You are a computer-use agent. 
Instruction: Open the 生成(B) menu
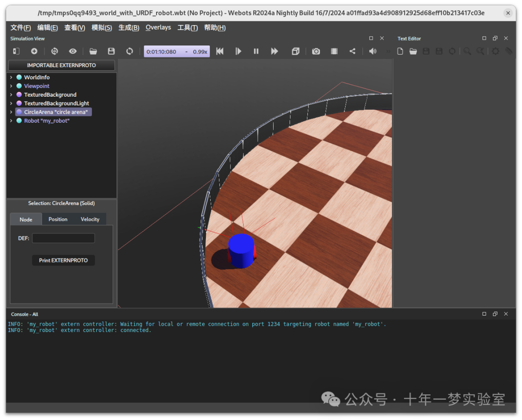pos(129,28)
